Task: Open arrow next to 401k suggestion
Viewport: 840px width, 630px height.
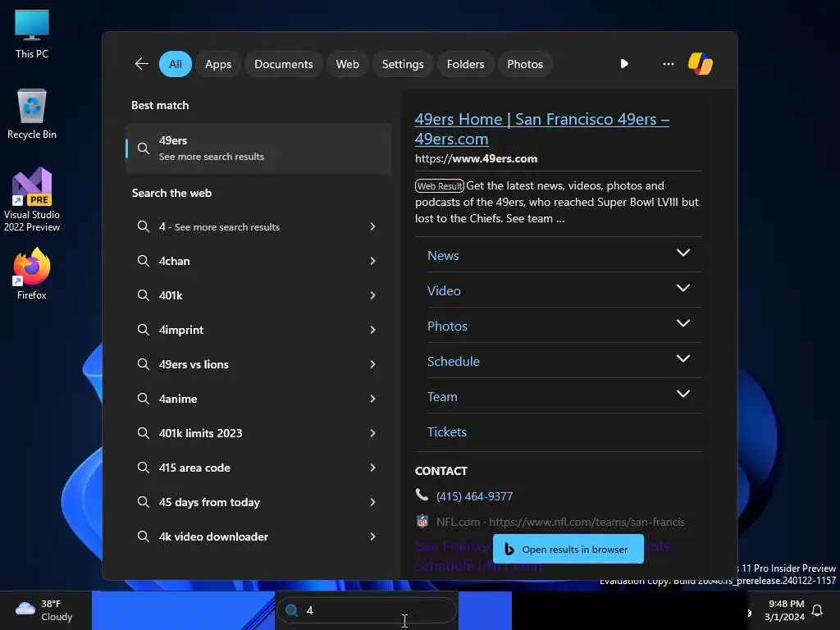Action: [x=373, y=295]
